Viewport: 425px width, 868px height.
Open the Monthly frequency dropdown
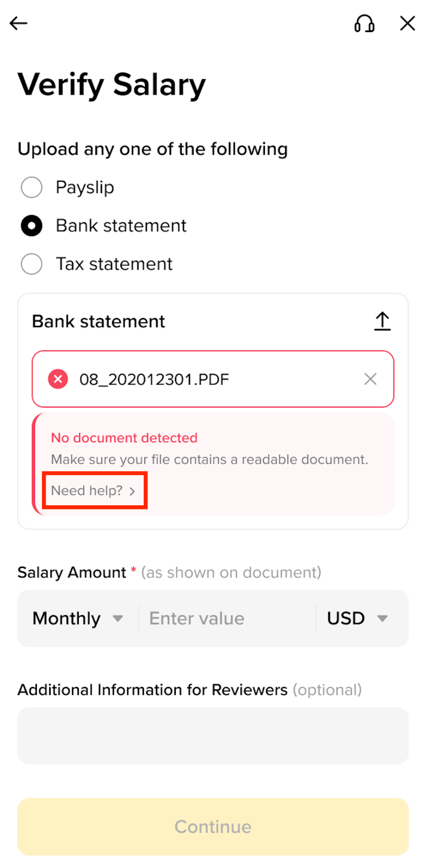coord(78,618)
